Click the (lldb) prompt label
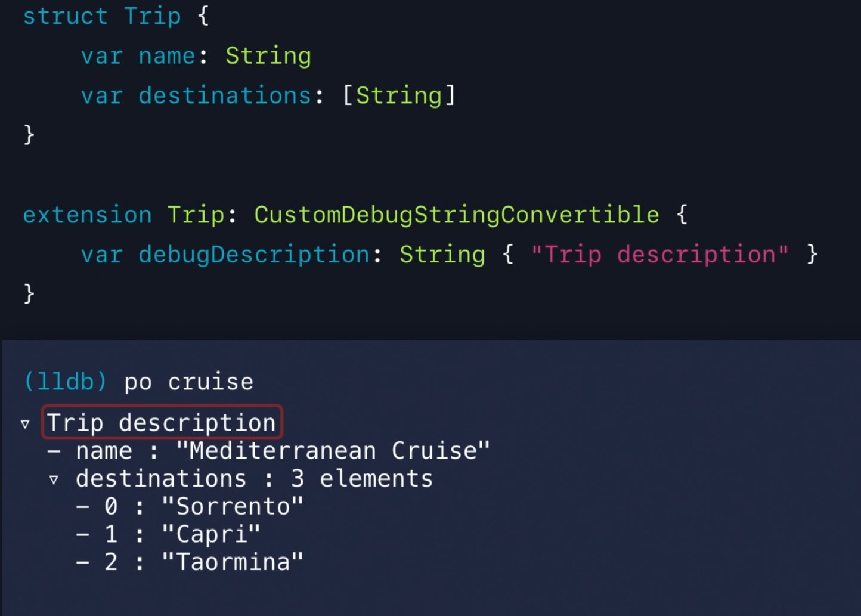The width and height of the screenshot is (861, 616). [65, 382]
